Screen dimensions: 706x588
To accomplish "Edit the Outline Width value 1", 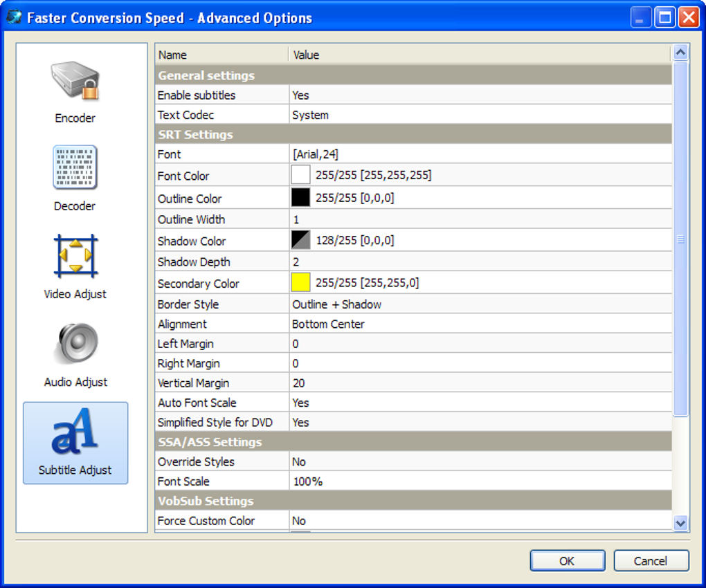I will 480,219.
